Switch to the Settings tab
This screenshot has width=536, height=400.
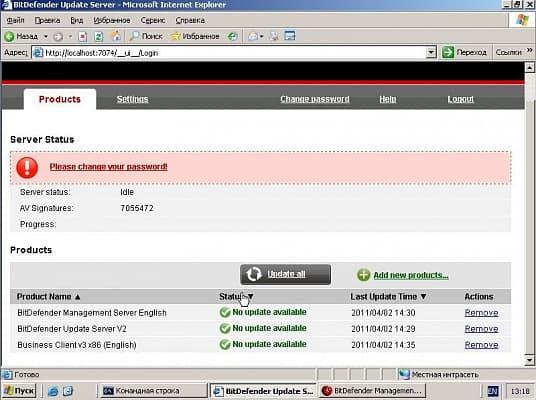pos(132,99)
